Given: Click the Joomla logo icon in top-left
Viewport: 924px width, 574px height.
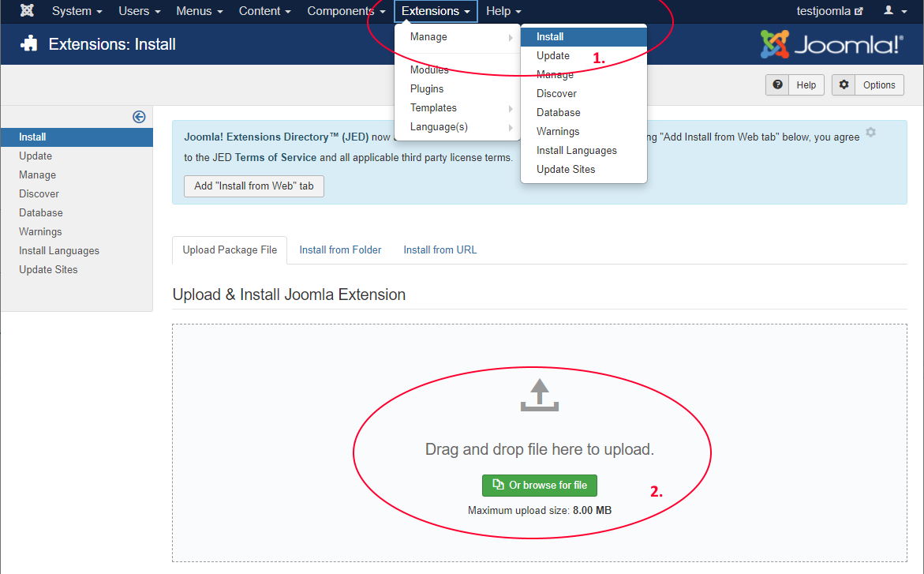Looking at the screenshot, I should [x=27, y=11].
